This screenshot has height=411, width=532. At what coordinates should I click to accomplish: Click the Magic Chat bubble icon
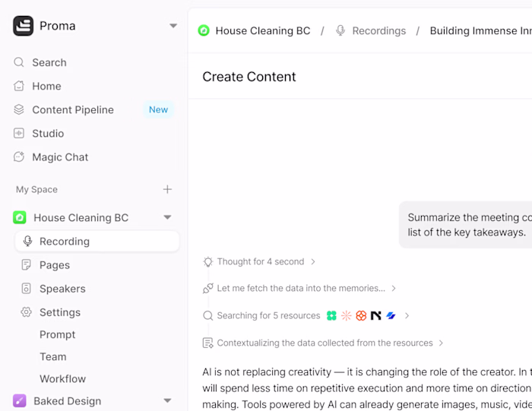(x=19, y=156)
